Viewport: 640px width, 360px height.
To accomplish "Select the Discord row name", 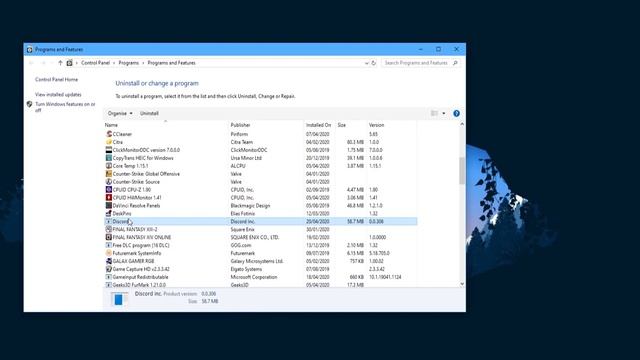I will tap(121, 221).
